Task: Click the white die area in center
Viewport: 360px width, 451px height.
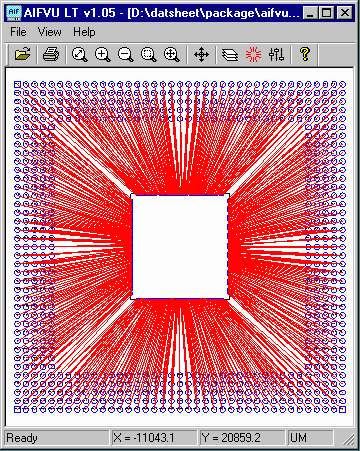Action: click(x=180, y=247)
